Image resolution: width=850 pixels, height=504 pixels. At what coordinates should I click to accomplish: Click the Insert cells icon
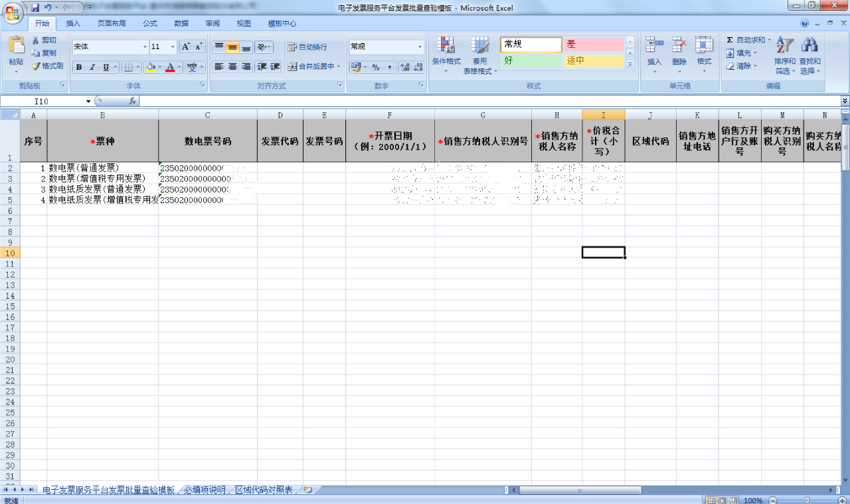point(654,46)
